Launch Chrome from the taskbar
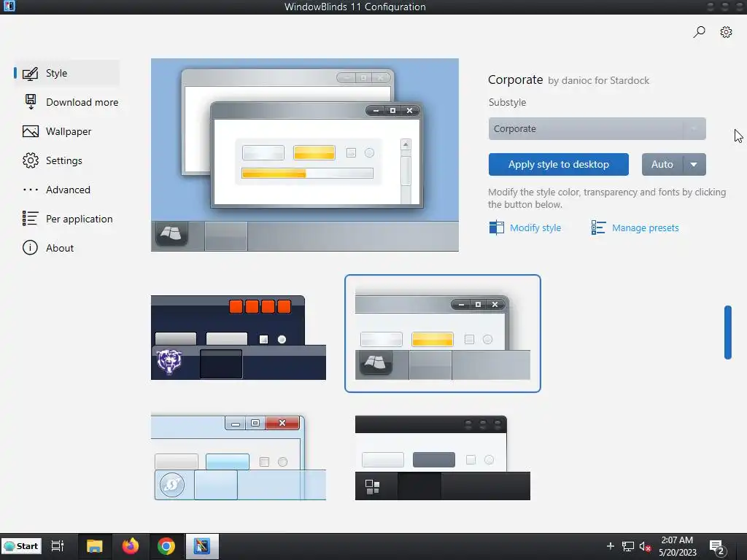 pos(166,546)
